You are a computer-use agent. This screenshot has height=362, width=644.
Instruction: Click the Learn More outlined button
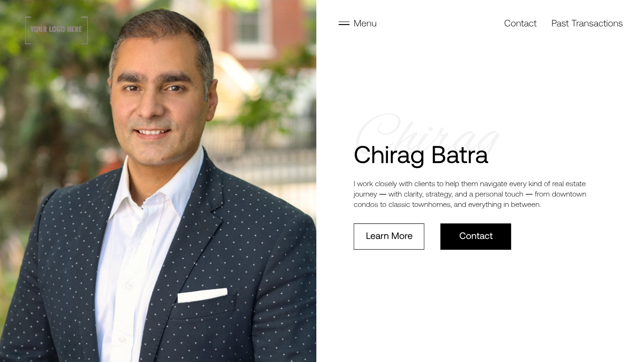pos(389,237)
